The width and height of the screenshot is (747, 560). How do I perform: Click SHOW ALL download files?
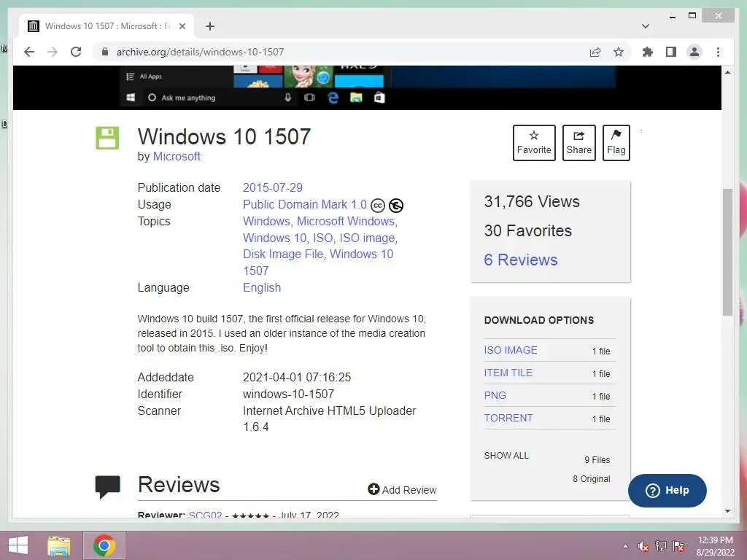[506, 455]
